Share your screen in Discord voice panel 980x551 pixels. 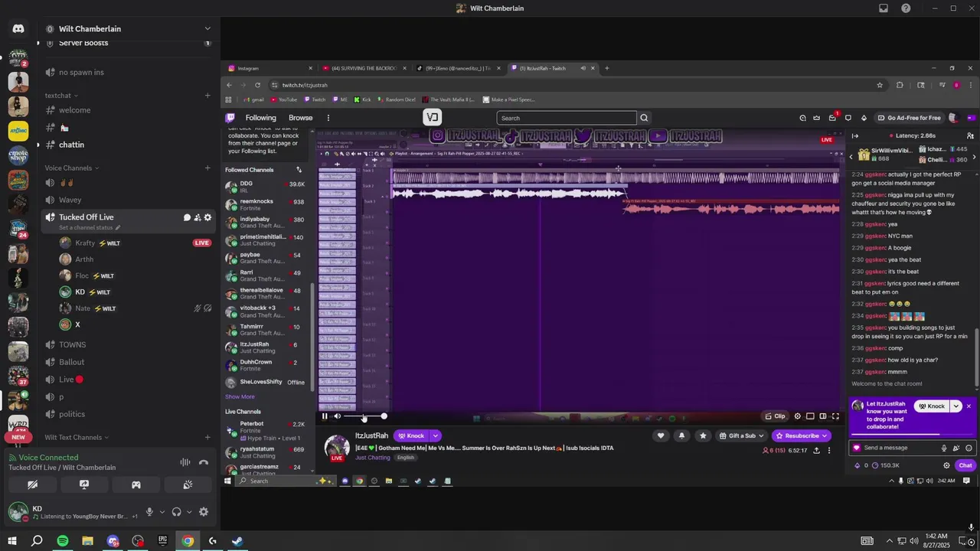pyautogui.click(x=84, y=484)
